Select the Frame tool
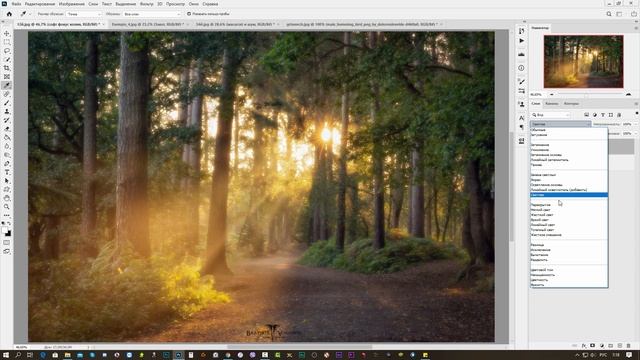The width and height of the screenshot is (640, 360). [x=7, y=77]
